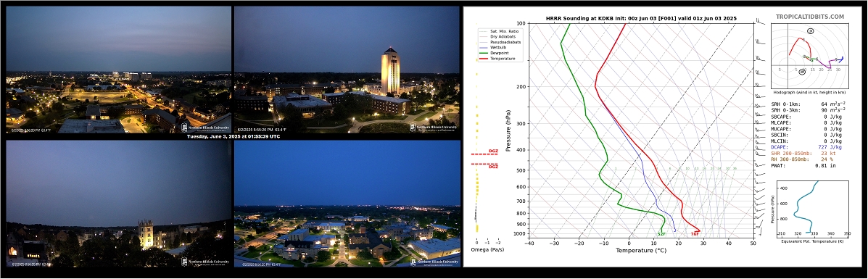Click the NIU logo in bottom-right webcam

pos(434,262)
